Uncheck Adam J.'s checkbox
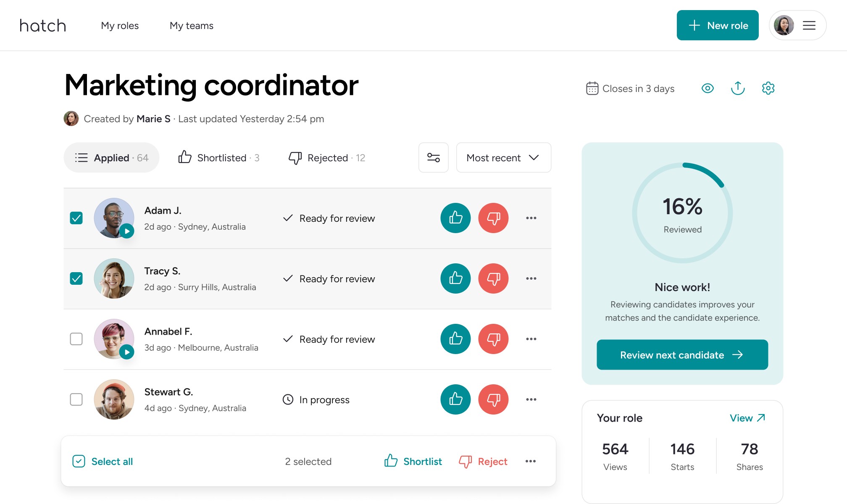Screen dimensions: 847x504 pos(76,218)
